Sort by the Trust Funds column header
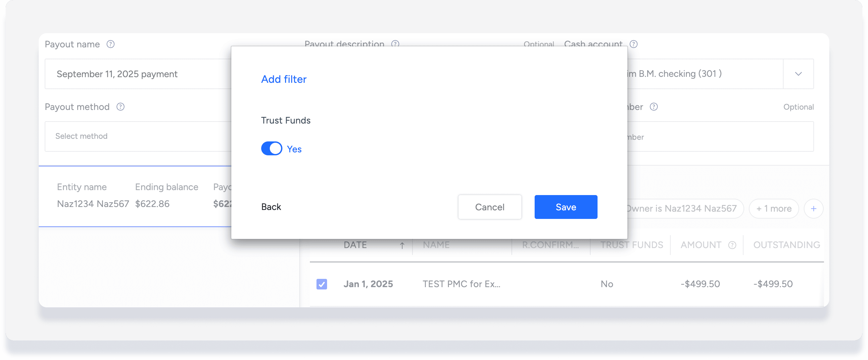The height and width of the screenshot is (360, 868). click(631, 245)
